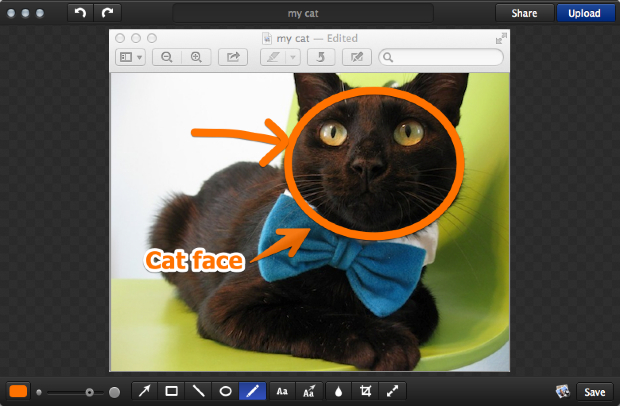The height and width of the screenshot is (406, 620).
Task: Click the stroke thickness slider handle
Action: 89,392
